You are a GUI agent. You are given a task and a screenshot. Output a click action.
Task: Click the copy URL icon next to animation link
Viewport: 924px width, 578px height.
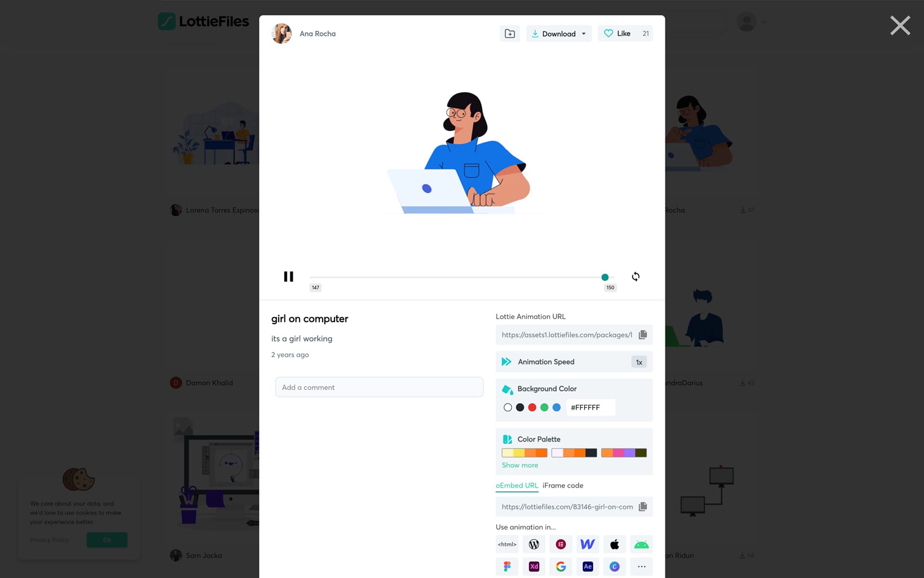[642, 334]
